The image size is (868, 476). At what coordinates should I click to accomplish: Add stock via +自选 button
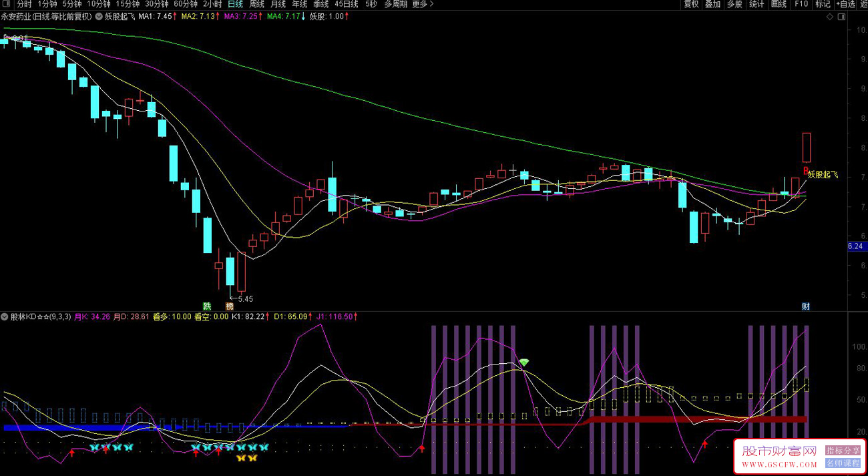(x=845, y=4)
